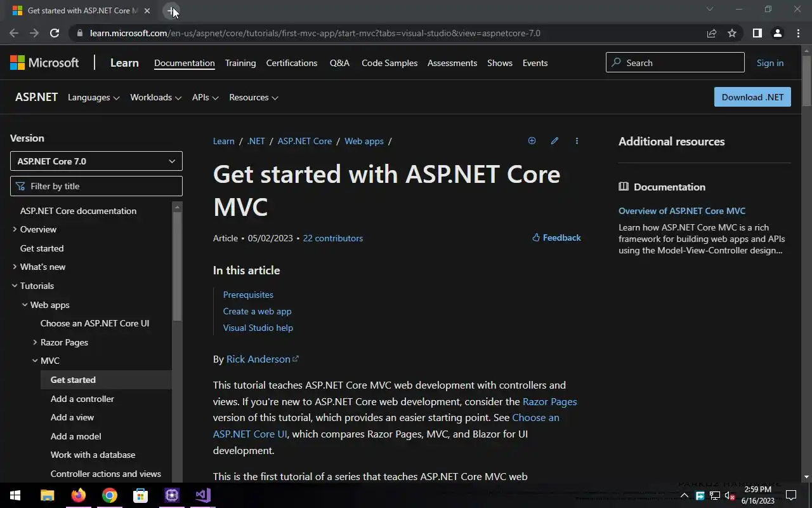The height and width of the screenshot is (508, 812).
Task: Share this page via the share icon
Action: coord(712,33)
